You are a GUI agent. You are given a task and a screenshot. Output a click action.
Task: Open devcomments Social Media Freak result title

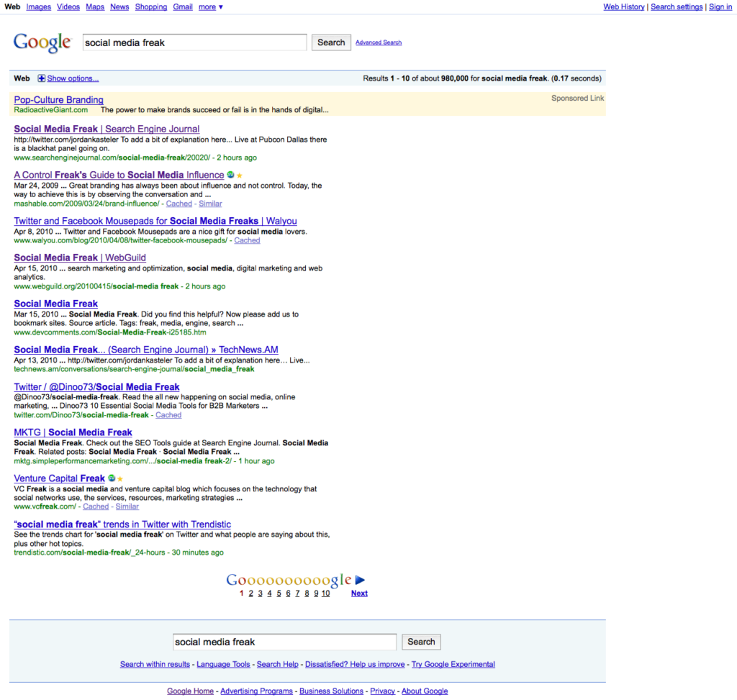click(x=56, y=304)
